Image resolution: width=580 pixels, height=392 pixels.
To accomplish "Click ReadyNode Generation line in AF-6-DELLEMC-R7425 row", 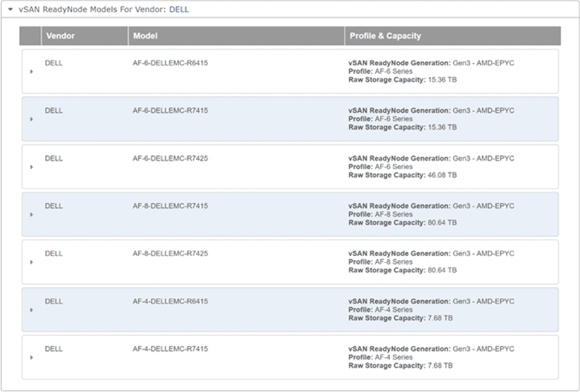I will point(431,158).
